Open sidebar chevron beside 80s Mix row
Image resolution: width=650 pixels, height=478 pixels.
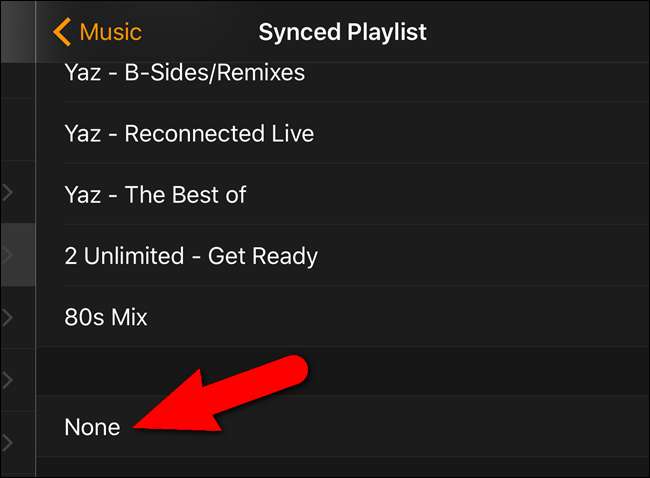(x=7, y=318)
